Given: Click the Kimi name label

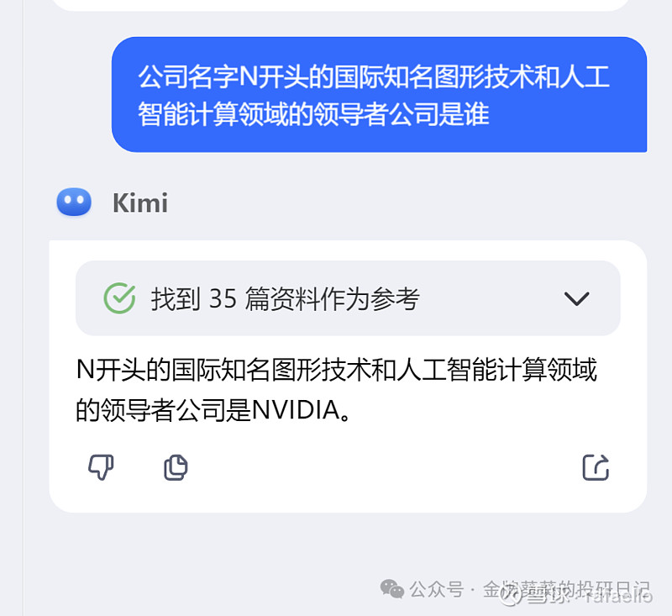Looking at the screenshot, I should coord(140,203).
